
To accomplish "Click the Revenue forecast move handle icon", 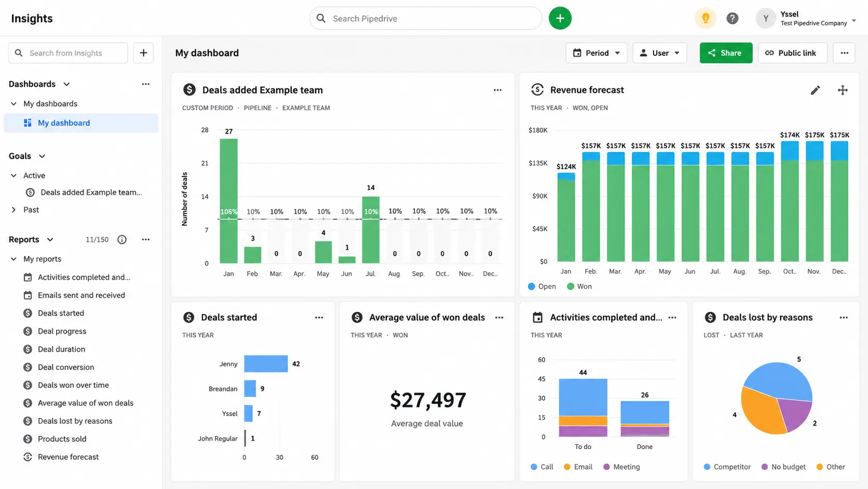I will click(x=843, y=90).
